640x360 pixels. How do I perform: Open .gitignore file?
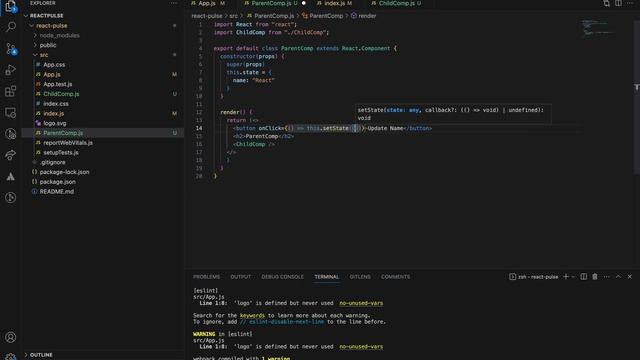(x=52, y=162)
